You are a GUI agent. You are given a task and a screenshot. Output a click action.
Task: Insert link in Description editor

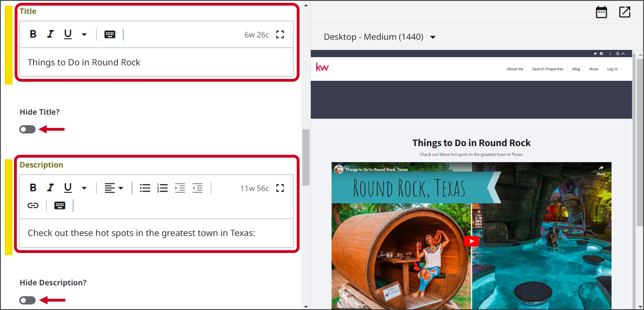pos(33,206)
